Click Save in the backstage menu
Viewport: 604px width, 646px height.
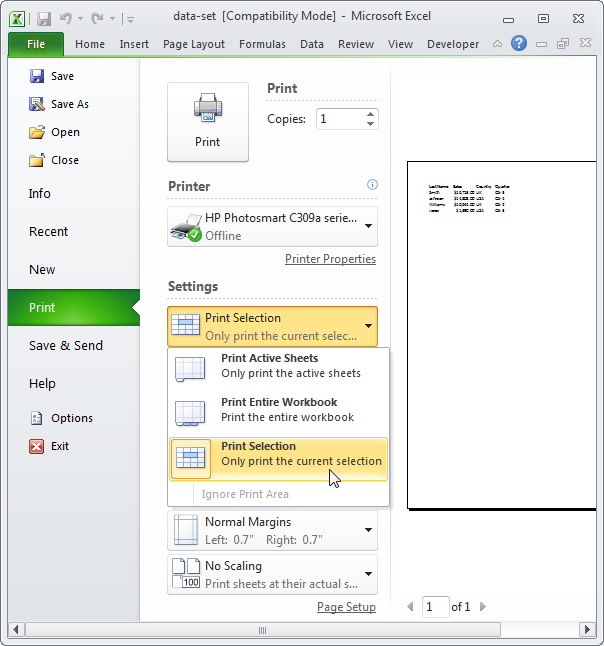(52, 76)
